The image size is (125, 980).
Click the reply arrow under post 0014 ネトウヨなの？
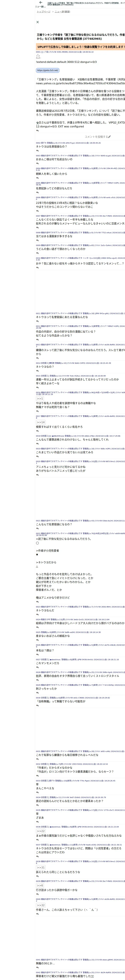[37, 371]
